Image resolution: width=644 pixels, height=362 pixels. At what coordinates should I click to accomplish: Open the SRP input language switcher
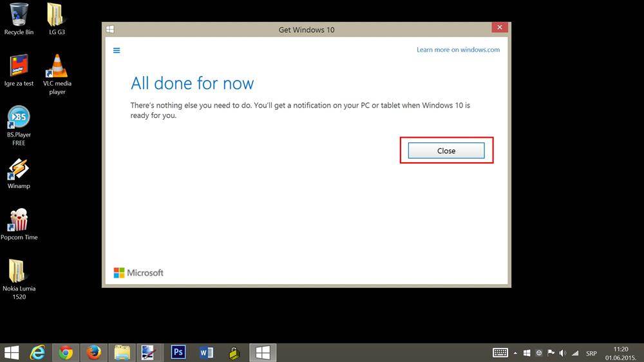[591, 353]
